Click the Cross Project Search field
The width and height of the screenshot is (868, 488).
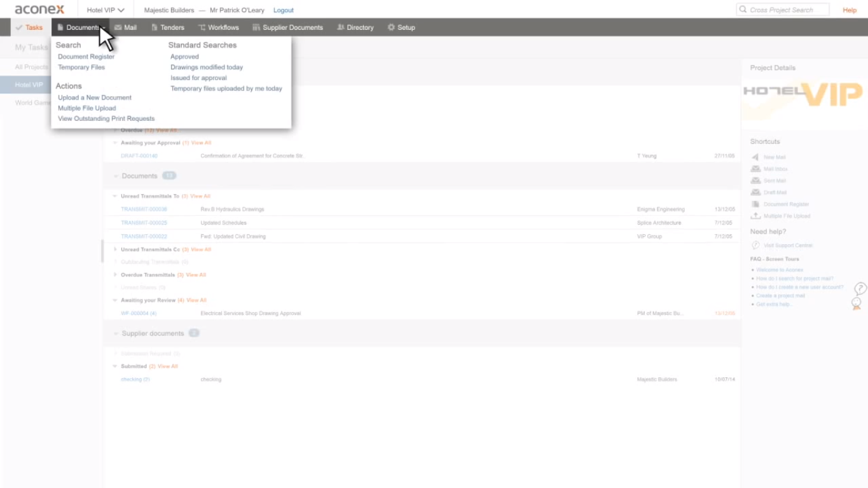click(x=781, y=9)
